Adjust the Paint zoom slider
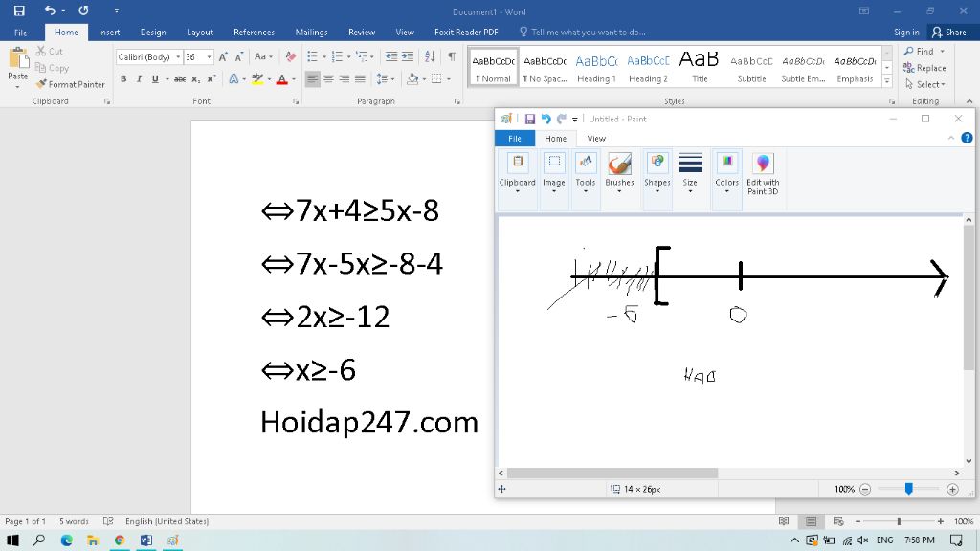Screen dimensions: 980x551 click(908, 489)
